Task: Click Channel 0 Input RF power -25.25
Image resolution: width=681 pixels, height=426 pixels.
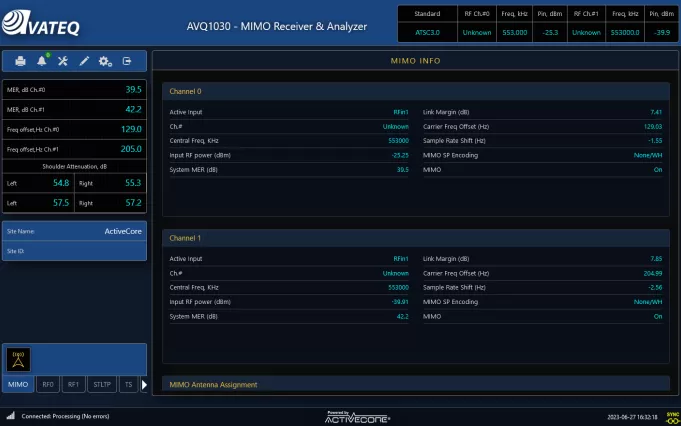Action: (x=400, y=155)
